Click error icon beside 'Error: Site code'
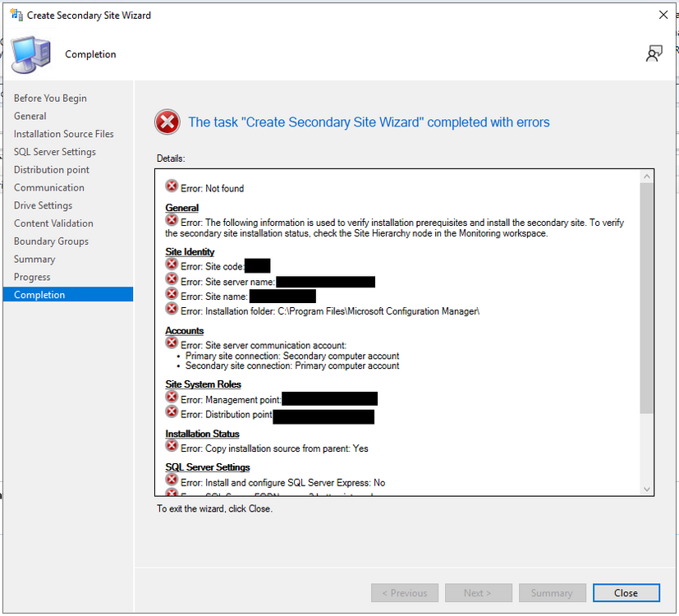The image size is (679, 616). 172,264
